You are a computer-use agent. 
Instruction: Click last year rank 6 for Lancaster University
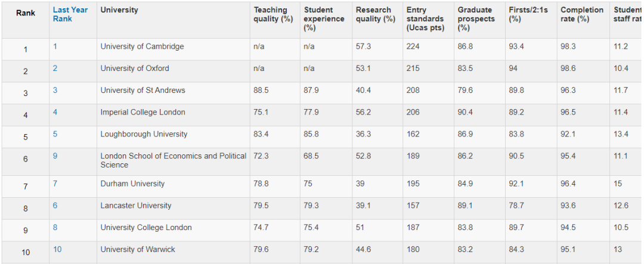point(55,205)
